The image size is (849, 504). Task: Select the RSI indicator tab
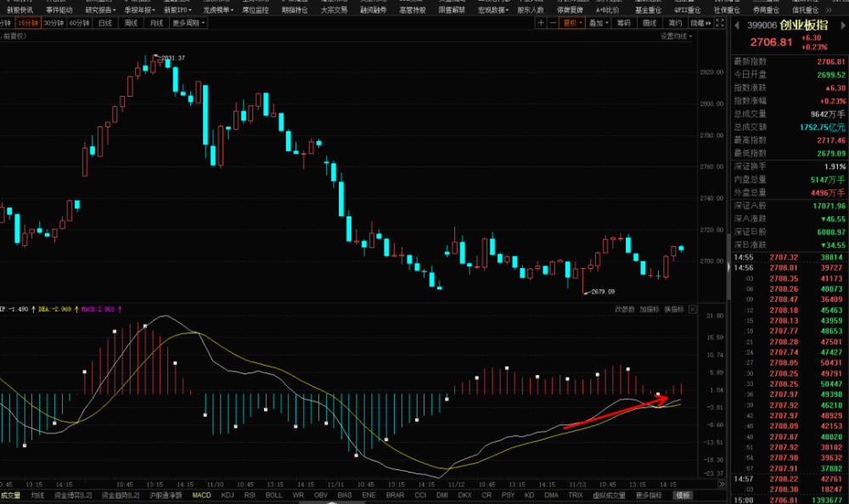[250, 495]
